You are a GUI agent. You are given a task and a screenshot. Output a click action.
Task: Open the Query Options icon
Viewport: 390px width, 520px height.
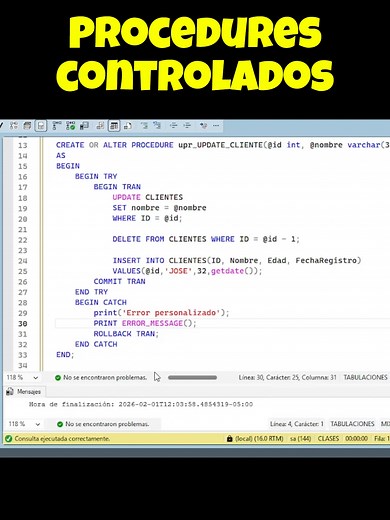coord(27,126)
